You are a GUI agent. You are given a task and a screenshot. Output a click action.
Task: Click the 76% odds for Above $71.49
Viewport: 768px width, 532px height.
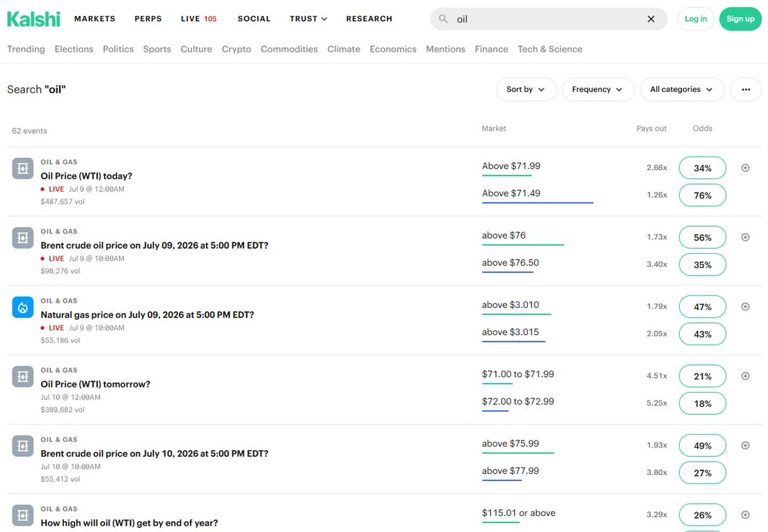(703, 195)
